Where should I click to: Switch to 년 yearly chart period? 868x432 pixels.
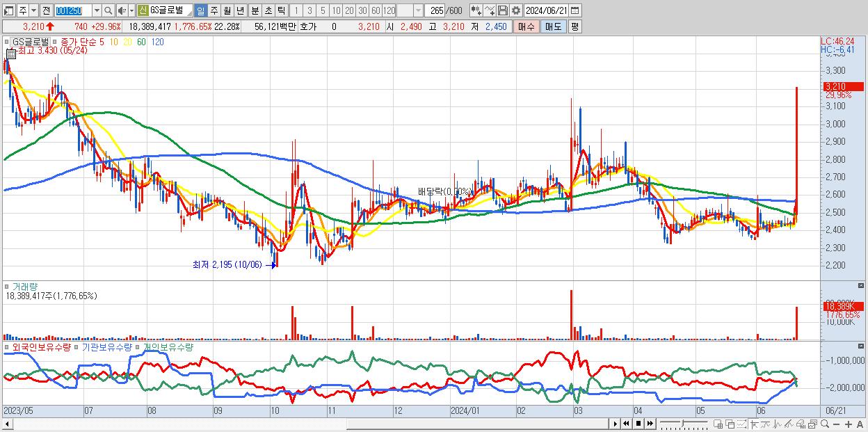pos(240,10)
